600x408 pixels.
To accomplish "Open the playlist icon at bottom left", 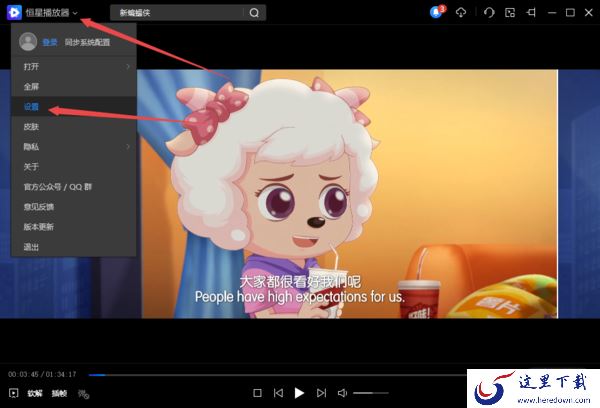I will pos(13,393).
